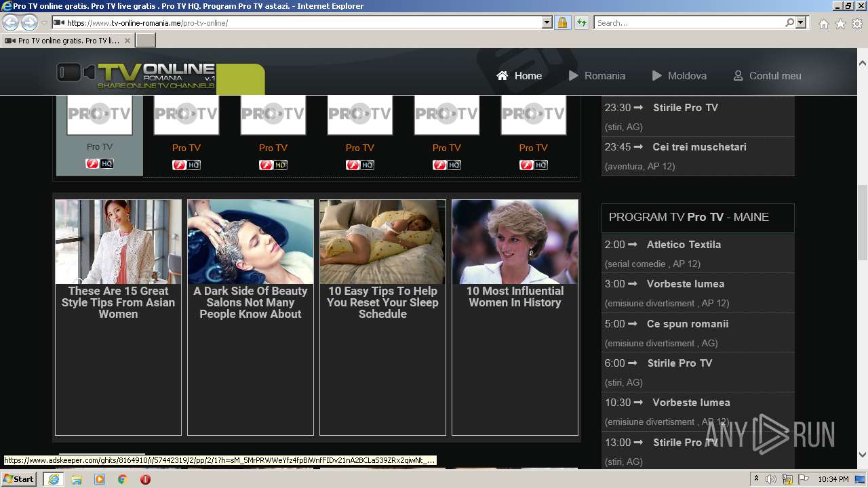
Task: Close the Pro TV browser tab
Action: [127, 41]
